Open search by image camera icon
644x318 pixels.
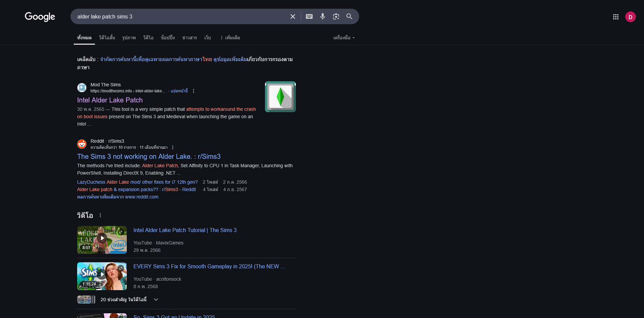point(336,16)
